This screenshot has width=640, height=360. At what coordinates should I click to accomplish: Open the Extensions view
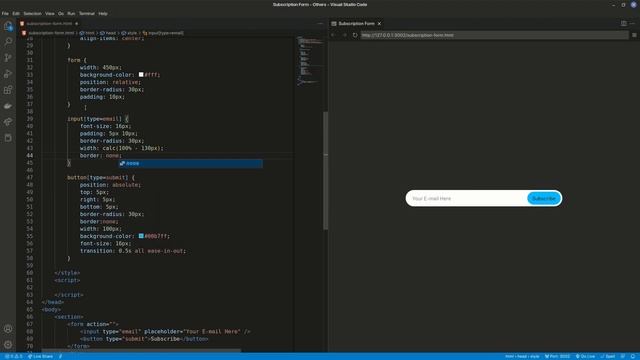pyautogui.click(x=8, y=90)
